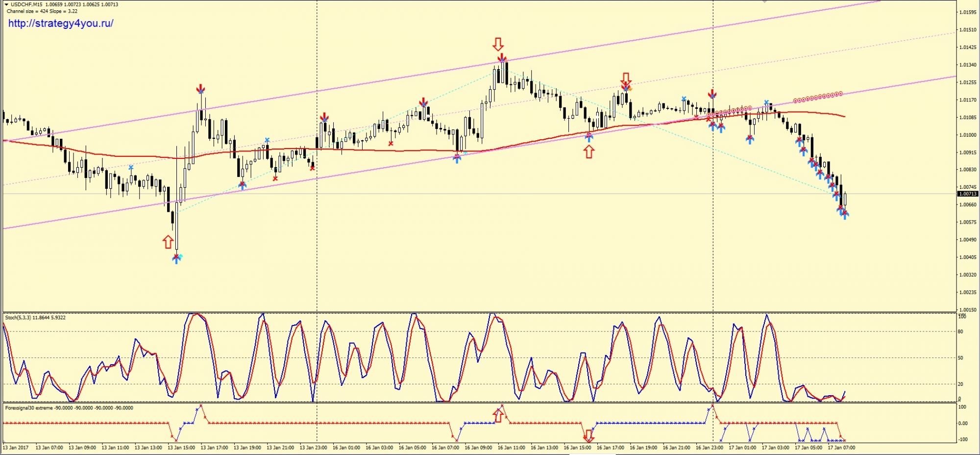Click the blue X marker at the final high before the sell-off
This screenshot has height=455, width=980.
coord(766,102)
